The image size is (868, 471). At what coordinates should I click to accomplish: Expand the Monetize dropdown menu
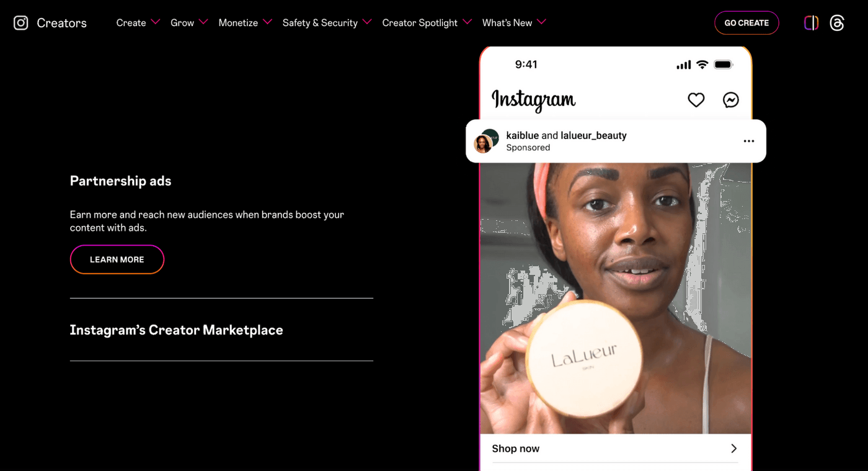(x=245, y=23)
